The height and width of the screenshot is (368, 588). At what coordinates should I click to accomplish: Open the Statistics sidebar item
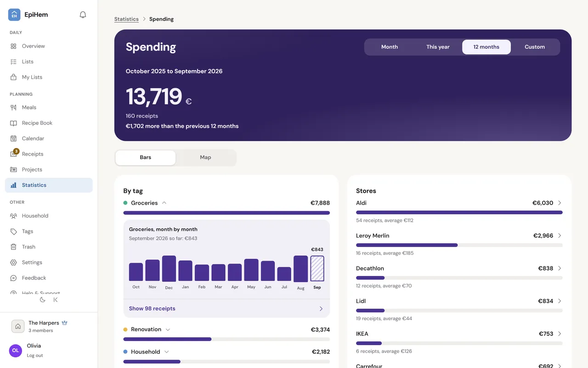49,185
